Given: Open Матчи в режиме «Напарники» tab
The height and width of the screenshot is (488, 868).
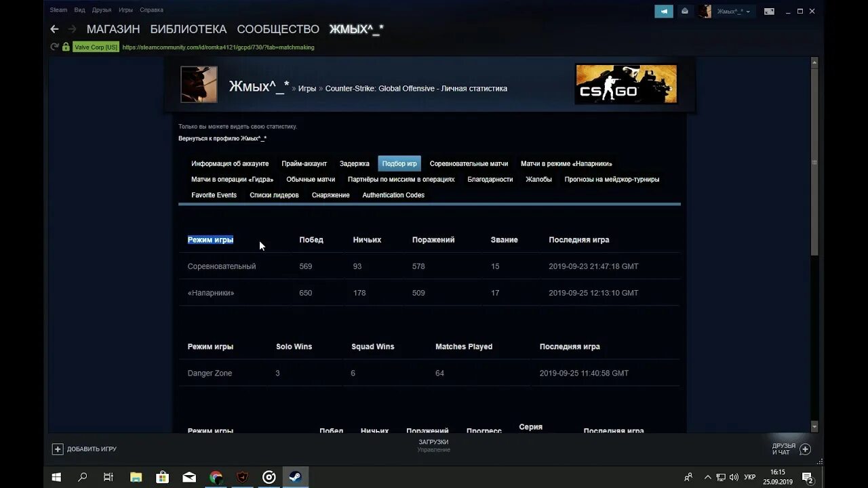Looking at the screenshot, I should [x=566, y=163].
